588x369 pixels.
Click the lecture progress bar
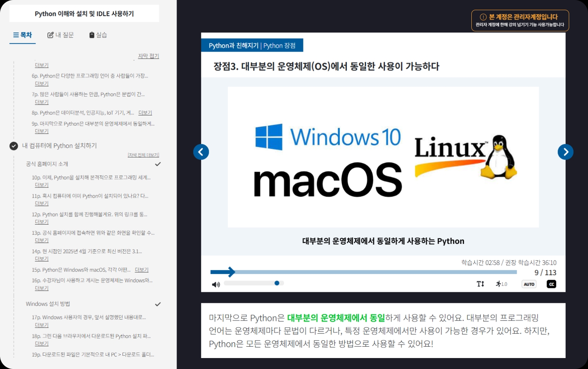click(363, 272)
